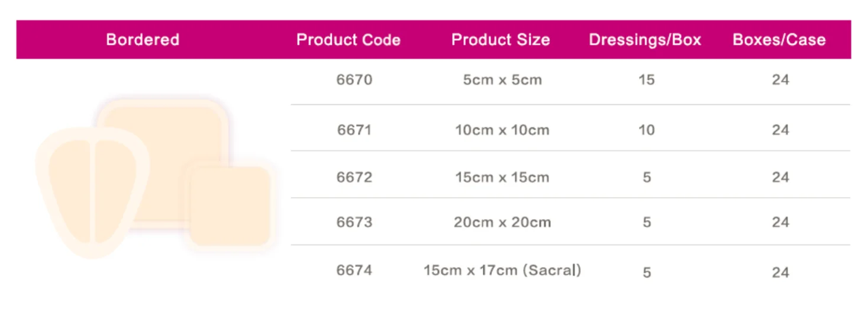The image size is (868, 318).
Task: Click product code 6673
Action: pos(354,222)
